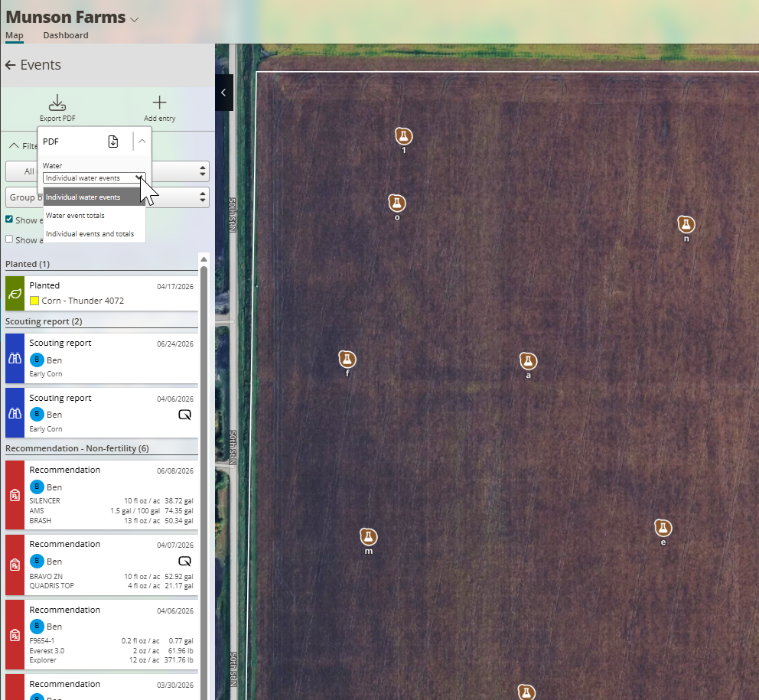Open the 04/07/2026 Recommendation entry
This screenshot has height=700, width=759.
pos(102,565)
